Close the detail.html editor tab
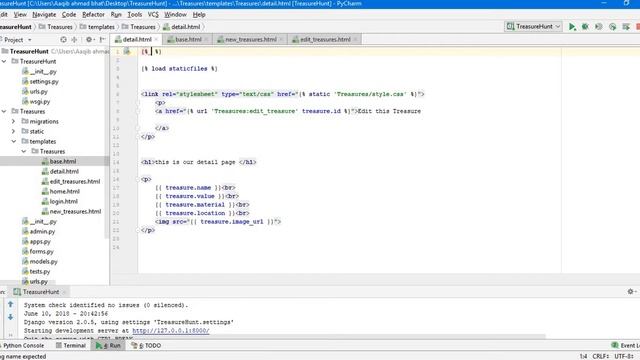 156,40
